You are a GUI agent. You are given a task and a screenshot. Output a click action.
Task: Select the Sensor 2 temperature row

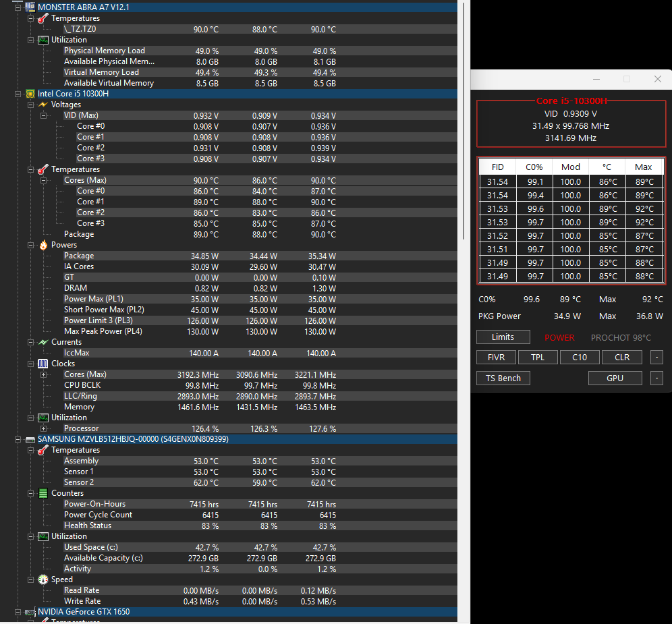click(260, 482)
